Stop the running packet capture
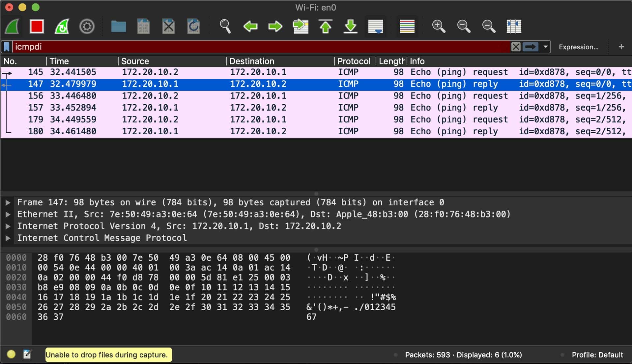The image size is (632, 364). point(37,26)
